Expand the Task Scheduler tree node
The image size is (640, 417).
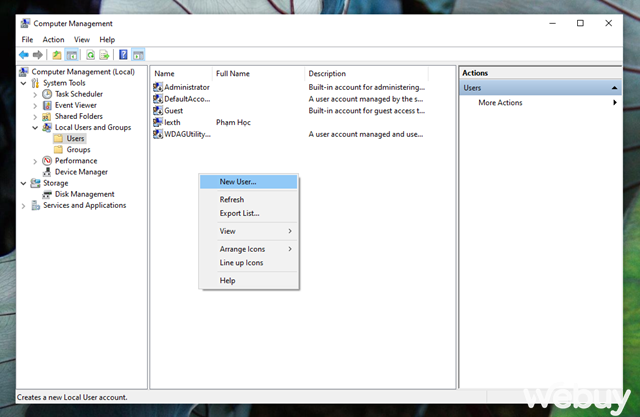click(x=35, y=94)
